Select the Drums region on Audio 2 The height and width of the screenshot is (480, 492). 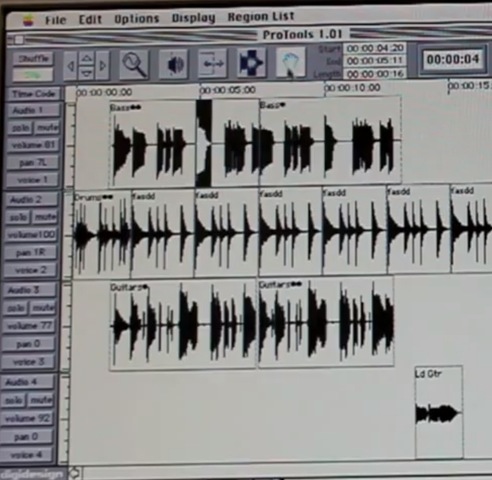click(x=102, y=235)
